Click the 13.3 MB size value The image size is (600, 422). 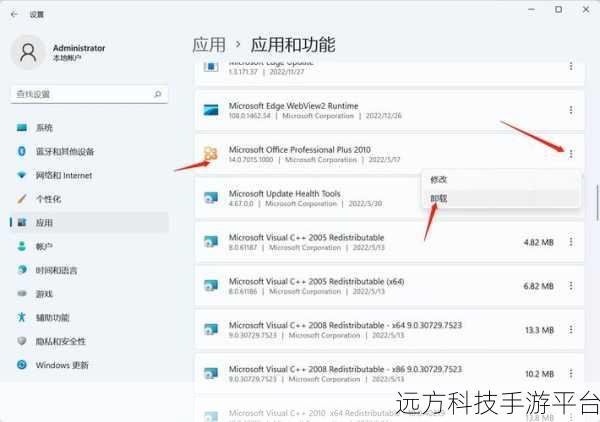[540, 330]
